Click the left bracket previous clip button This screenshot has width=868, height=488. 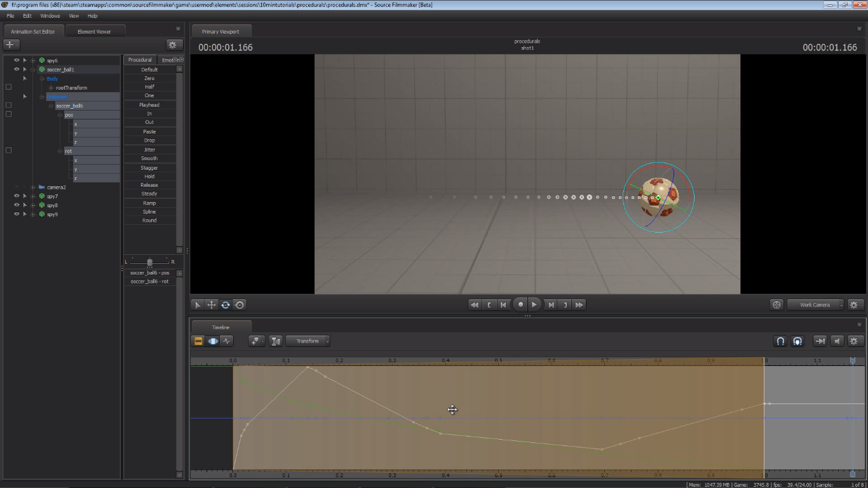click(489, 305)
